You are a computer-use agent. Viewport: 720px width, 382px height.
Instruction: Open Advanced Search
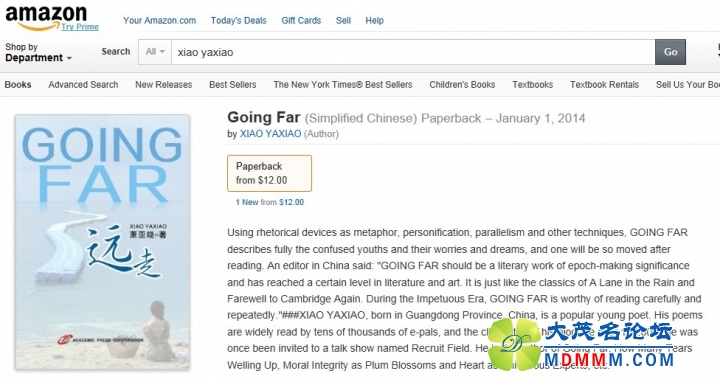pos(83,84)
